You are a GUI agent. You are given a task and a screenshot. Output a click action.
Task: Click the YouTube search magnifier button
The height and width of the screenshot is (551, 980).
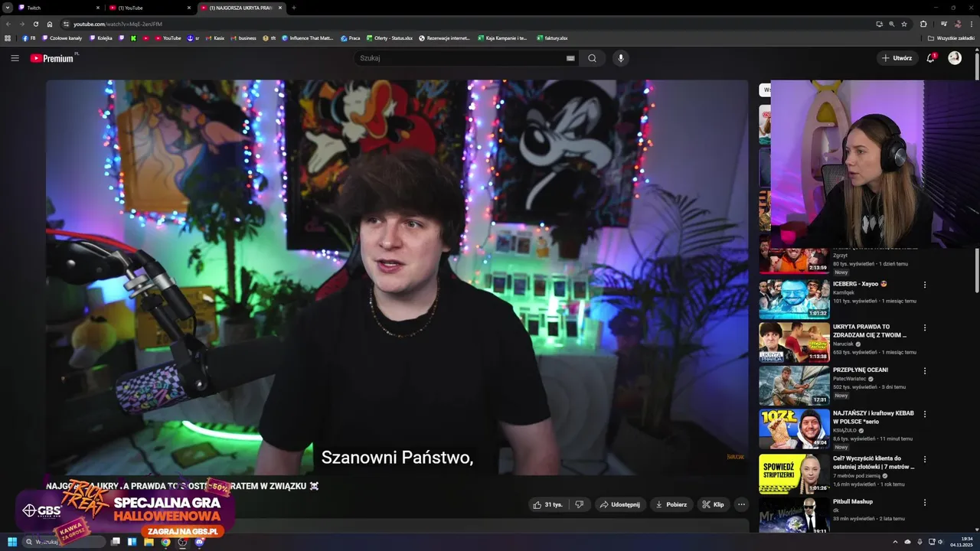pyautogui.click(x=592, y=58)
